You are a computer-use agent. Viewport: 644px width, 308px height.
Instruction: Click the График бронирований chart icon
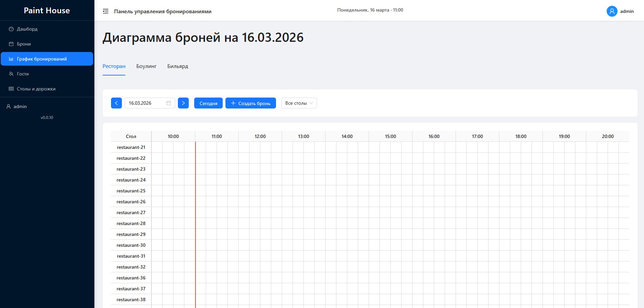coord(11,58)
